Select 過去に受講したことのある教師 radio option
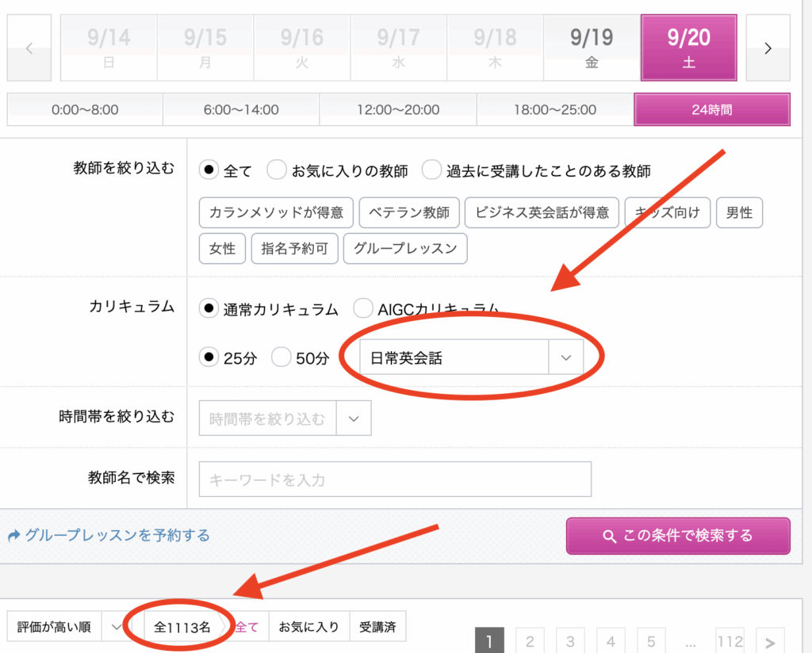 click(x=431, y=170)
